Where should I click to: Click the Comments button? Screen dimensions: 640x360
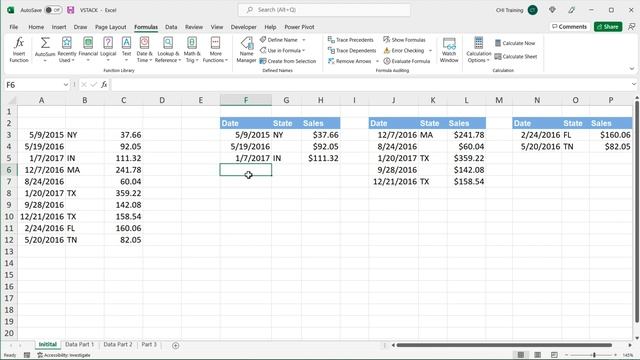coord(569,27)
